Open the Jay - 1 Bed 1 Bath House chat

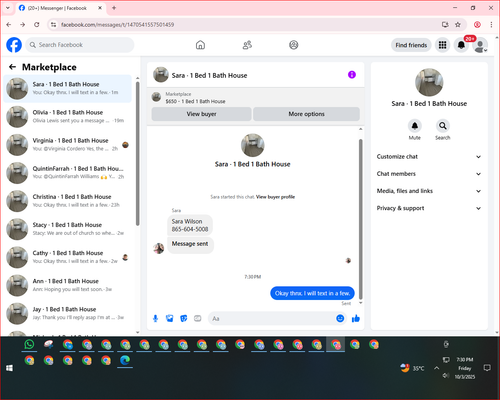pos(67,313)
